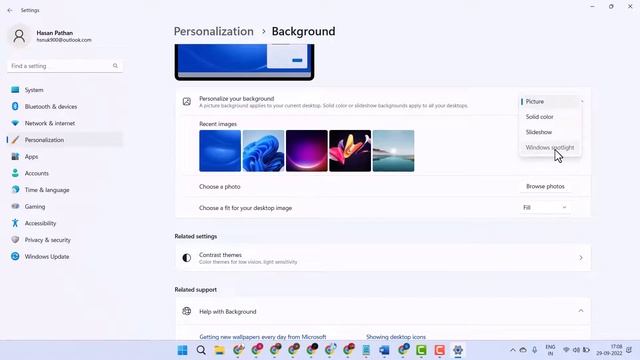Open Showing desktop icons link
Screen dimensions: 640x360
[x=396, y=337]
